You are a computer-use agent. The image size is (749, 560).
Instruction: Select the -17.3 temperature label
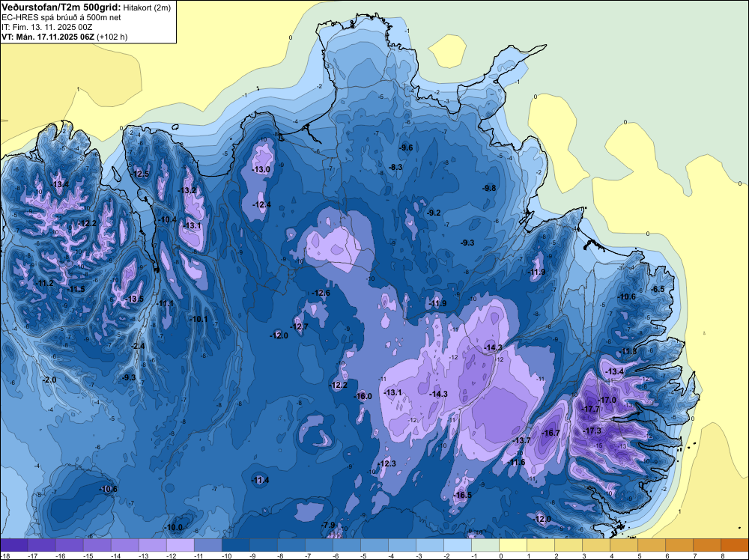[592, 430]
